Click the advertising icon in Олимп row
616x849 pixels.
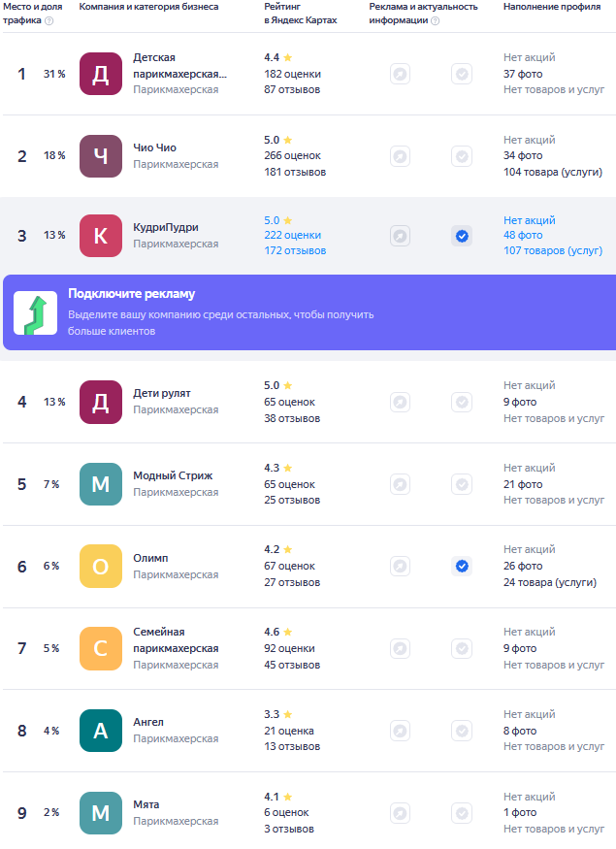click(400, 566)
